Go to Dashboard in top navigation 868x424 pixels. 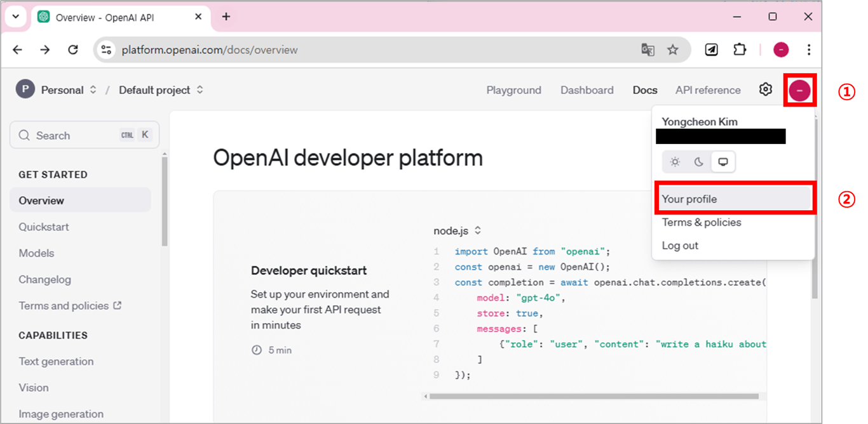(587, 90)
